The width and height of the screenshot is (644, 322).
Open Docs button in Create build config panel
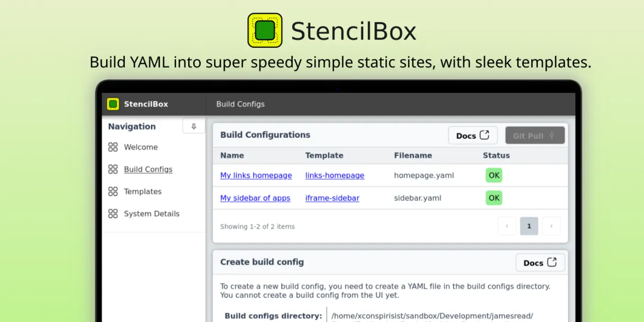coord(540,263)
